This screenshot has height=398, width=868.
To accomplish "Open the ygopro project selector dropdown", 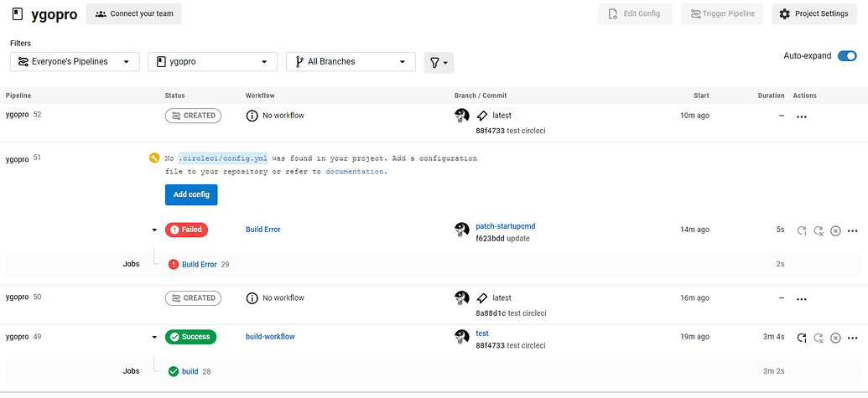I will tap(212, 61).
